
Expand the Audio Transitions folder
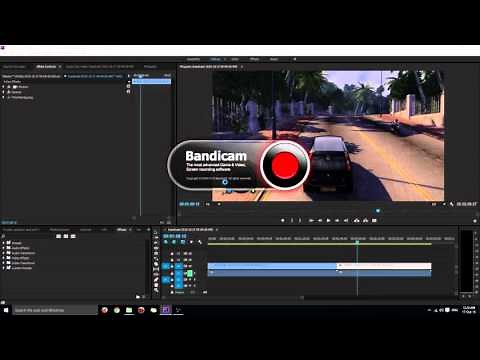pos(4,253)
